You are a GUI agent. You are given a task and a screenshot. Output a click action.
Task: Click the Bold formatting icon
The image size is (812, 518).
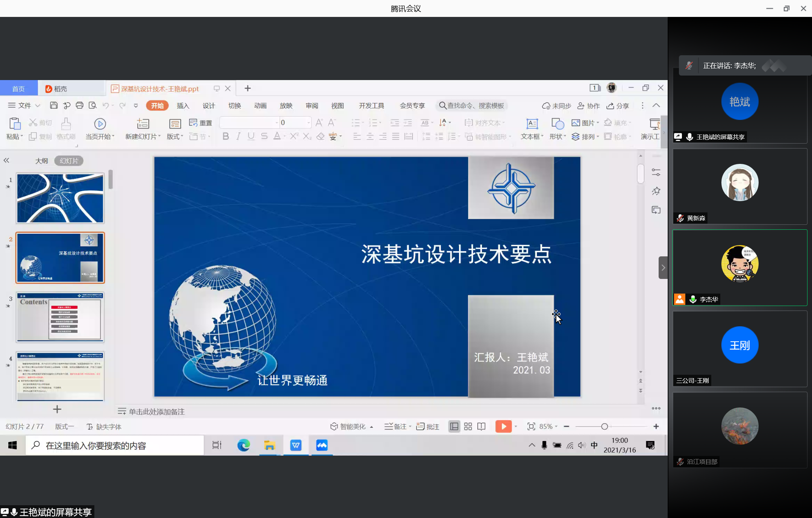click(226, 136)
